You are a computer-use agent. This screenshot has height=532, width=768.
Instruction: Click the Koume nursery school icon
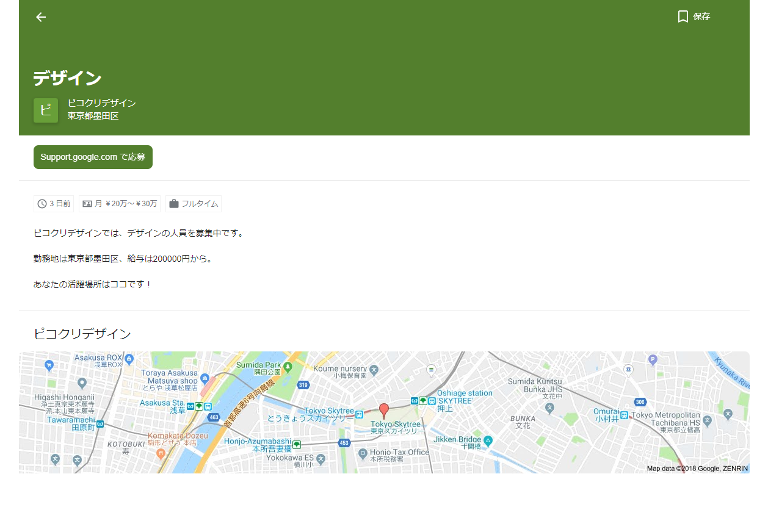374,369
